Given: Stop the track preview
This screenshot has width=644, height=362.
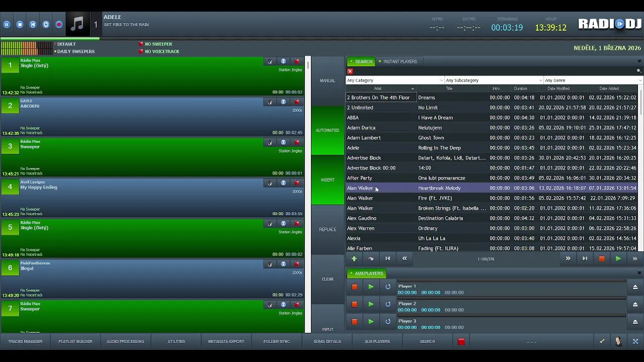Looking at the screenshot, I should pyautogui.click(x=601, y=258).
